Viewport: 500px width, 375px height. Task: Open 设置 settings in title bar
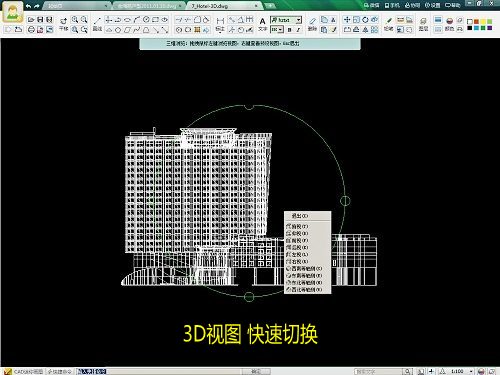[x=432, y=5]
